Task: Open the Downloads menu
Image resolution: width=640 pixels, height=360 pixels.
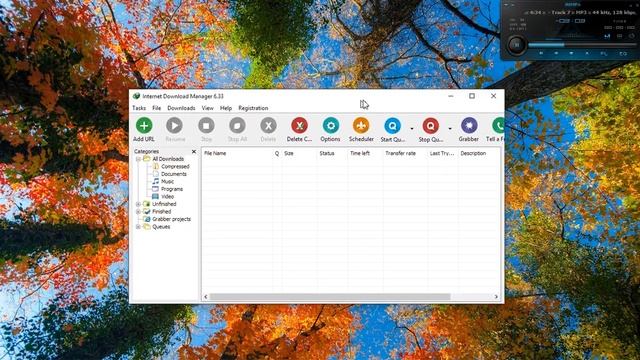Action: [181, 108]
